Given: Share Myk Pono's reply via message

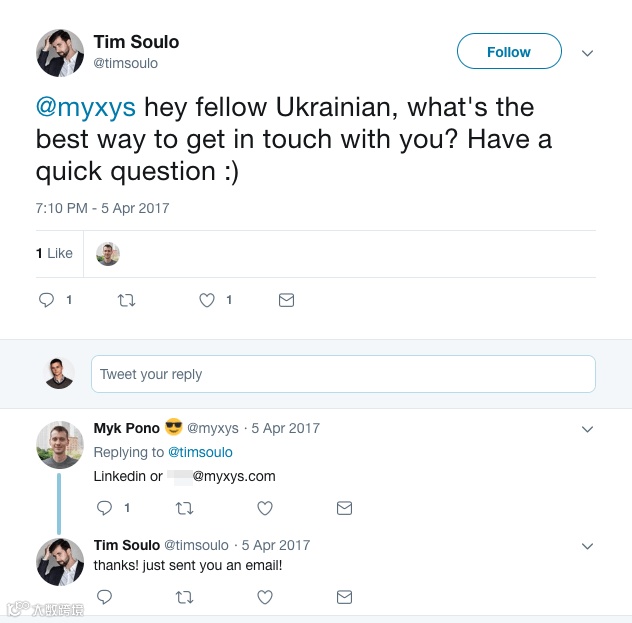Looking at the screenshot, I should tap(344, 508).
